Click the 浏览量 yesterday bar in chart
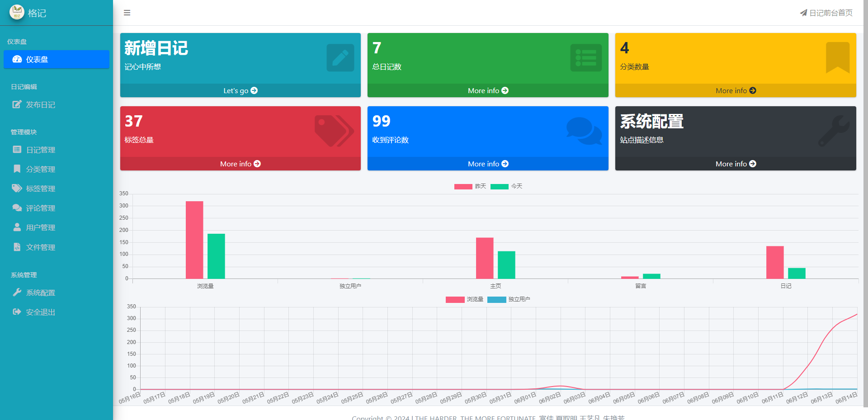This screenshot has height=420, width=868. pos(194,240)
